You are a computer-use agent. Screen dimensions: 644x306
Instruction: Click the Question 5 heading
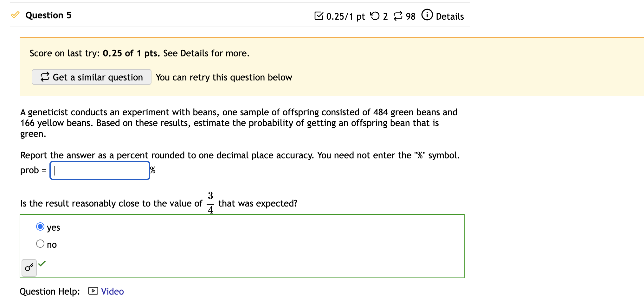[48, 15]
